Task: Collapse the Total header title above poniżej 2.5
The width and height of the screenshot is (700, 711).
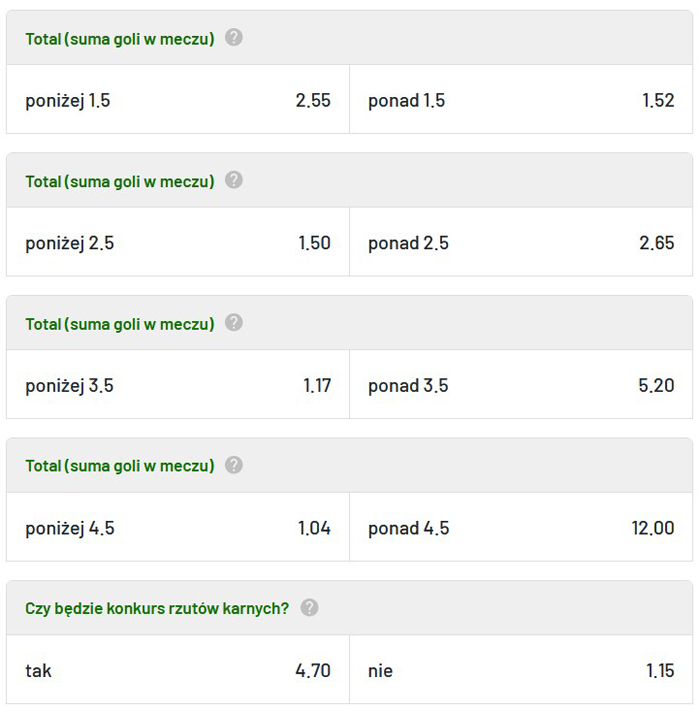Action: coord(120,181)
